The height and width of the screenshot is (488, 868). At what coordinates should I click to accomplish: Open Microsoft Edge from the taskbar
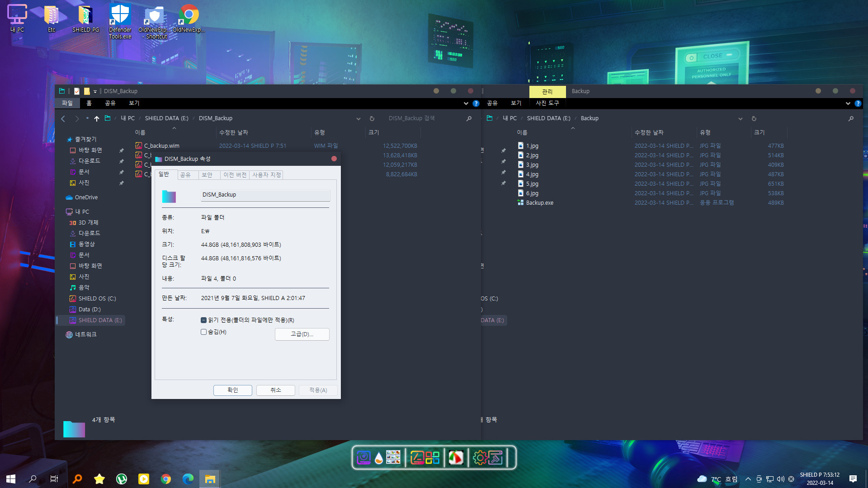pos(188,479)
